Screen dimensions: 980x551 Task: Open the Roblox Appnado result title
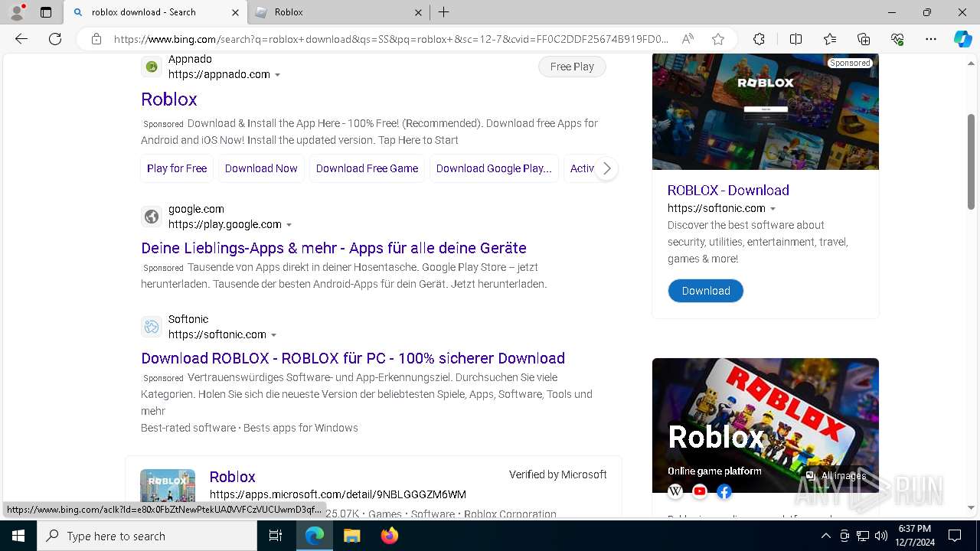169,99
